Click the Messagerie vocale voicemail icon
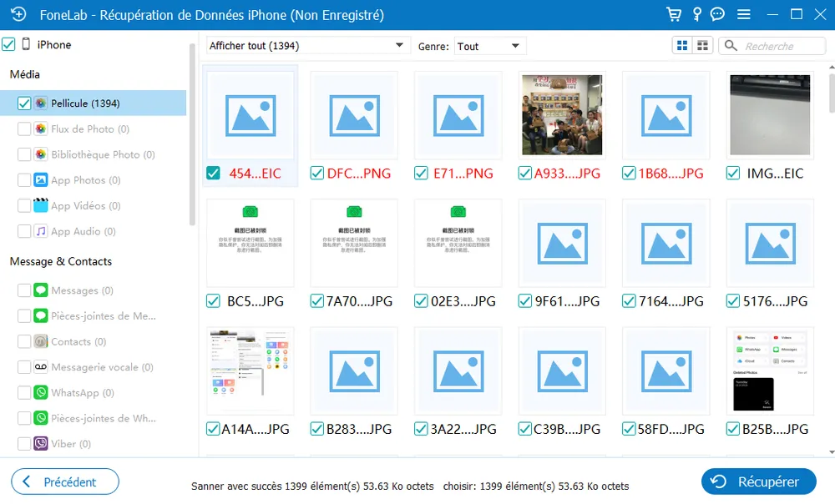The height and width of the screenshot is (504, 835). (x=41, y=366)
